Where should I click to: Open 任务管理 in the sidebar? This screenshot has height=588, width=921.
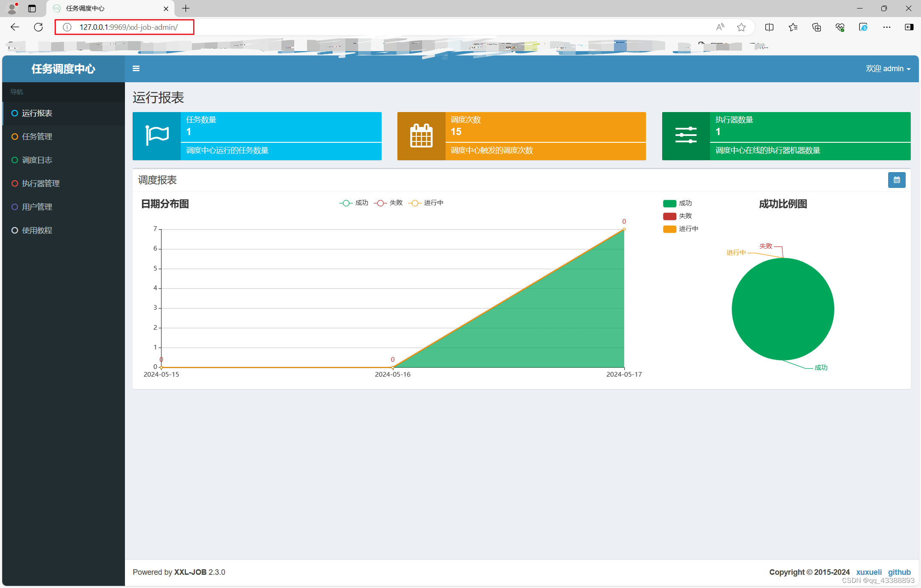click(64, 137)
